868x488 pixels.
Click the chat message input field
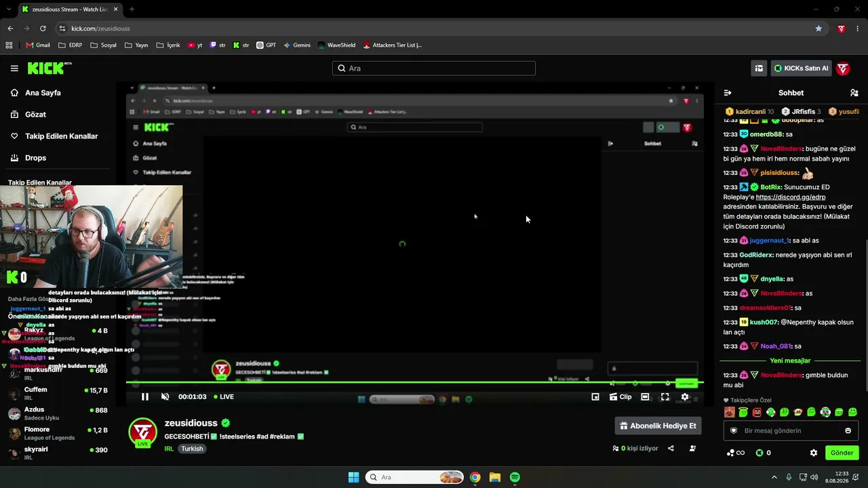[791, 430]
